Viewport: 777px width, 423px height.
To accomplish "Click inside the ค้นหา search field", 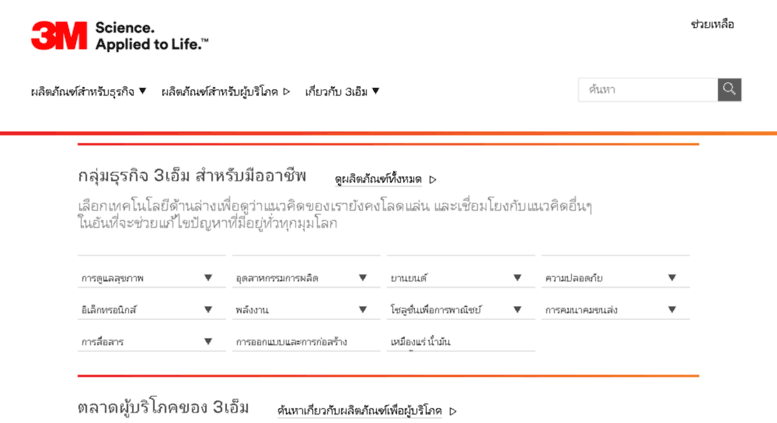I will (x=648, y=90).
